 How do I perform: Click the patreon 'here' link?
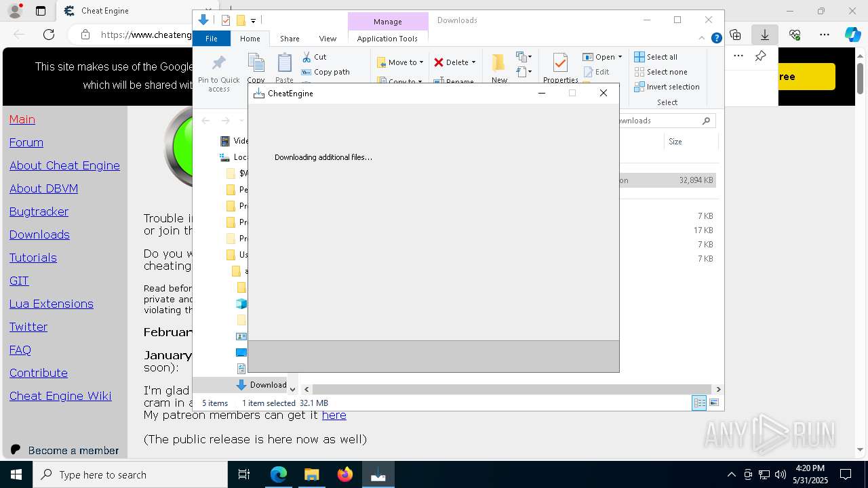[x=334, y=415]
